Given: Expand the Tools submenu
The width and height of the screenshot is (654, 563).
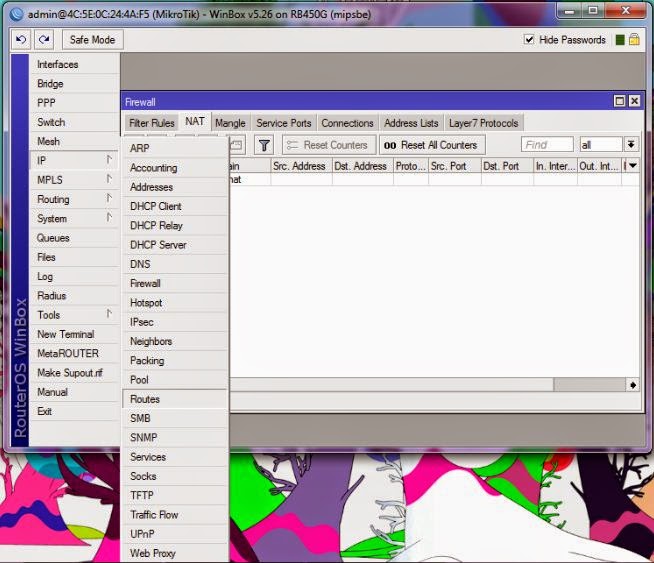Looking at the screenshot, I should coord(75,315).
